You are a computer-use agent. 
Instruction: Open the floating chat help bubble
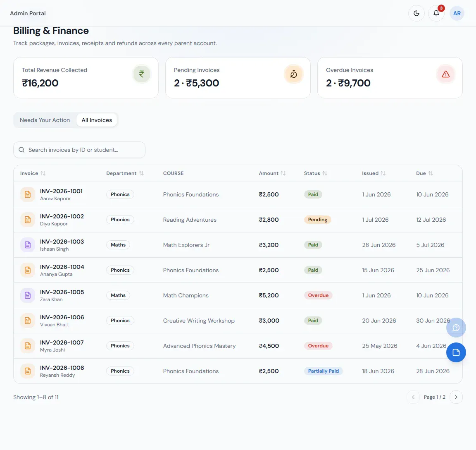pos(456,328)
